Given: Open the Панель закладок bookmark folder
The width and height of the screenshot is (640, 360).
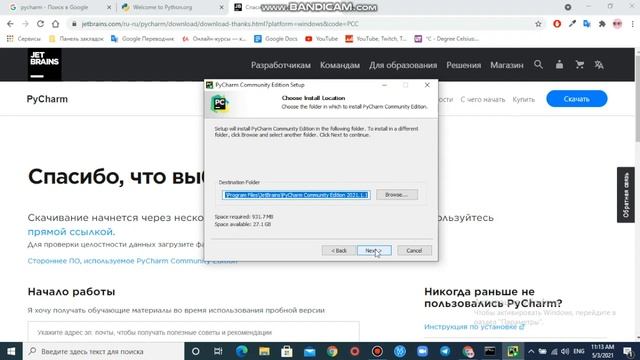Looking at the screenshot, I should 76,39.
